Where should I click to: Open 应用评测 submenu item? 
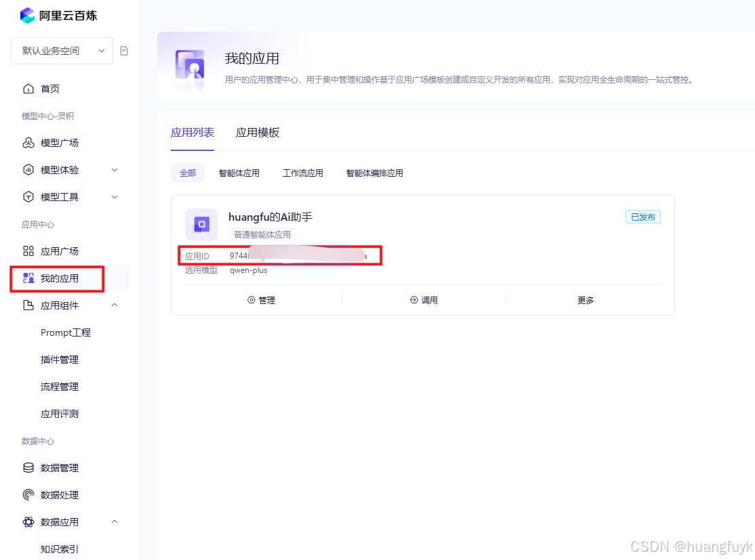60,414
